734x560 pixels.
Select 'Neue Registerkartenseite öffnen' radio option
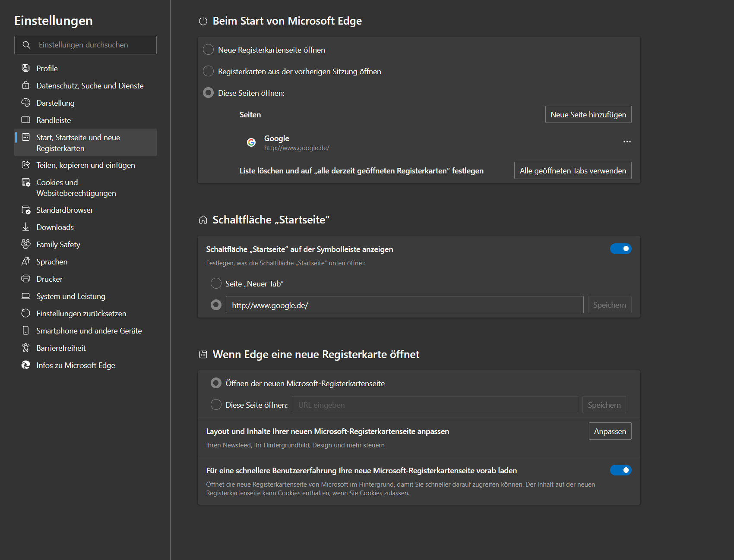point(209,50)
